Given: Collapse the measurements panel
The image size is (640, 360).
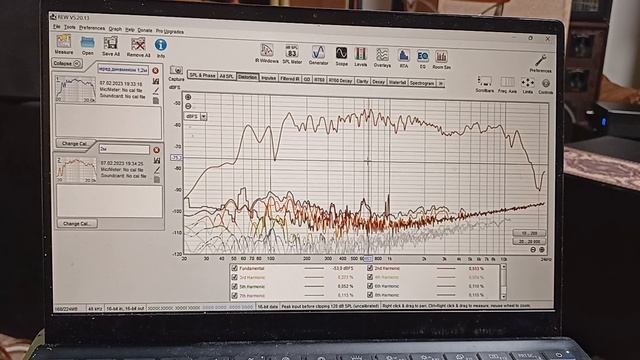Looking at the screenshot, I should point(67,63).
